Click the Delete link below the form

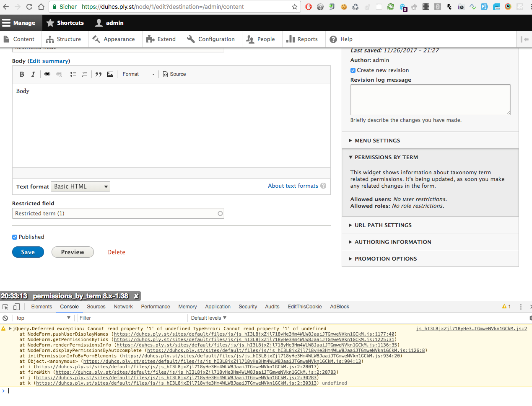pos(116,252)
